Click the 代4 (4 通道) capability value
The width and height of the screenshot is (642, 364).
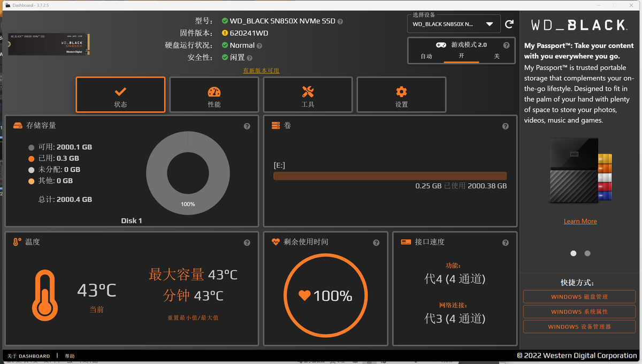click(x=455, y=279)
